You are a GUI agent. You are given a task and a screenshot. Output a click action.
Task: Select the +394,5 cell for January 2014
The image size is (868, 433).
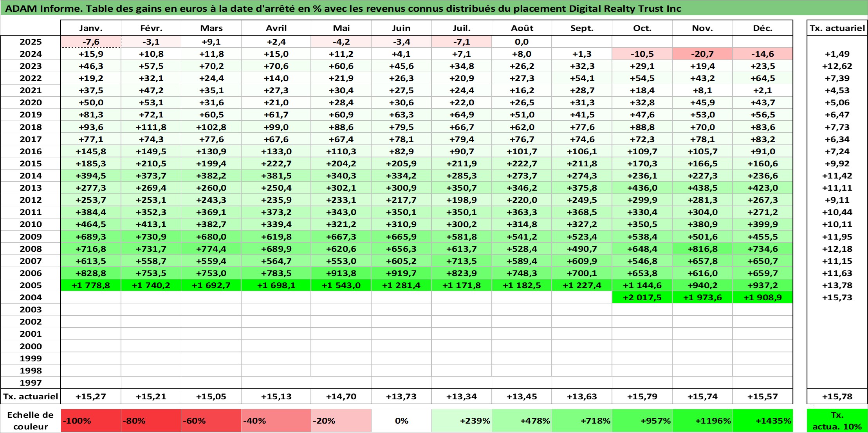click(x=91, y=175)
